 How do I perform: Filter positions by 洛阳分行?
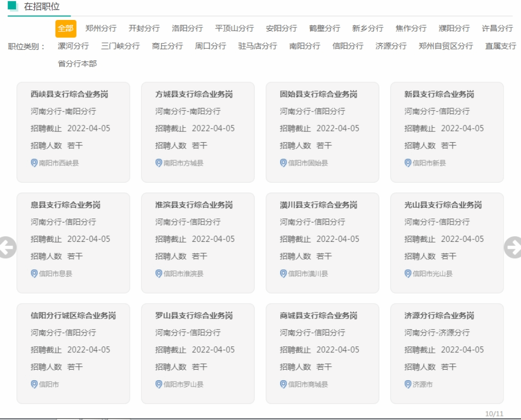click(188, 28)
